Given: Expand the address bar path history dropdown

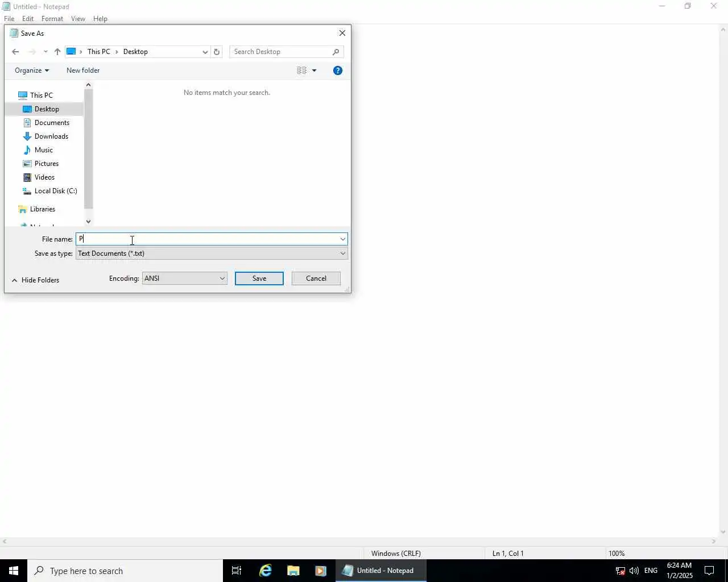Looking at the screenshot, I should (205, 52).
